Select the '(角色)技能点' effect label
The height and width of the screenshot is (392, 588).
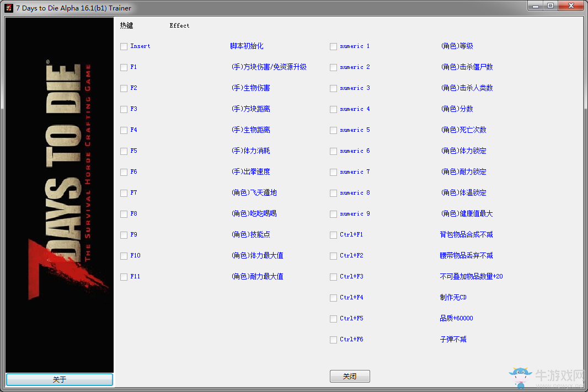(251, 235)
